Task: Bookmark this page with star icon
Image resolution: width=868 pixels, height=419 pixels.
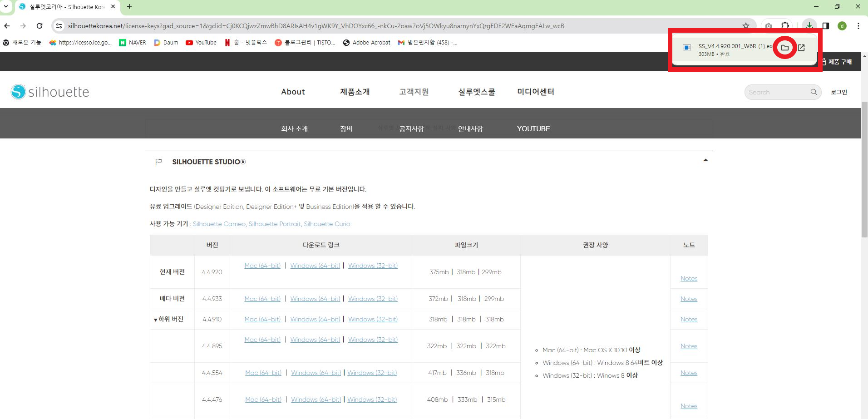Action: click(x=745, y=26)
